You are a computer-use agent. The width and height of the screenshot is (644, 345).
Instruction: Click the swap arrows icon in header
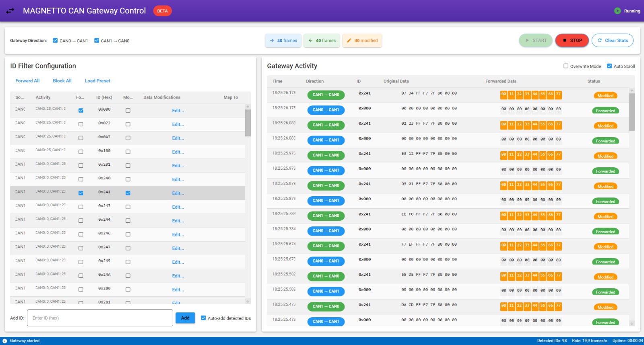coord(10,11)
